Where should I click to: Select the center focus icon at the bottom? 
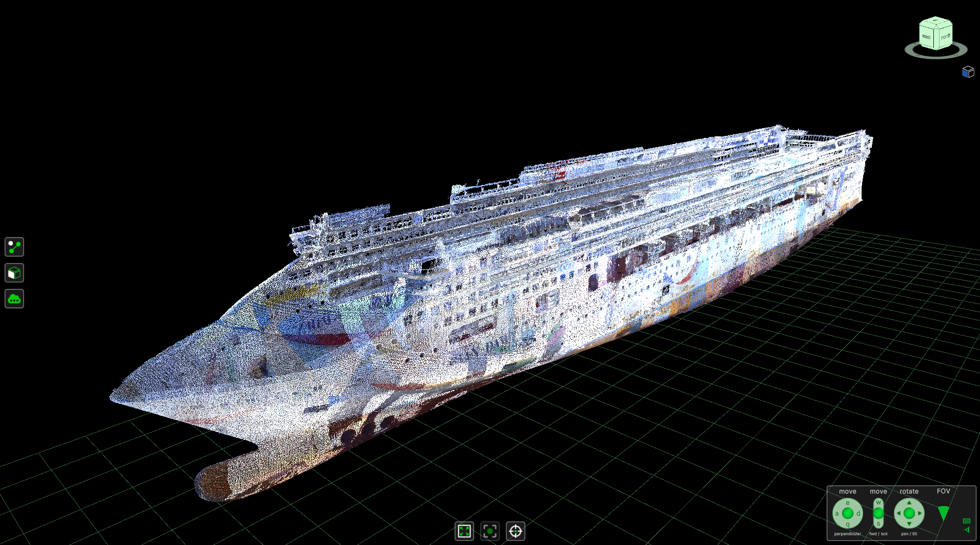click(491, 532)
